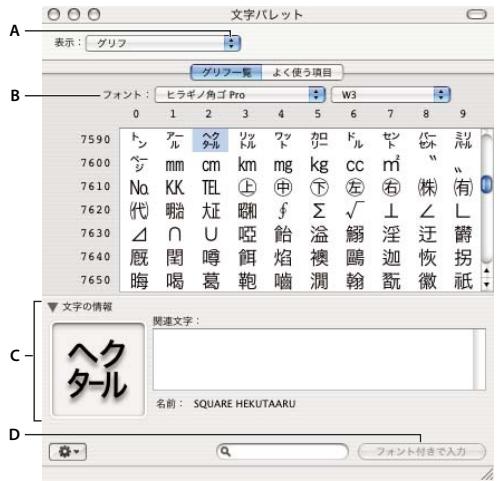
Task: Select the angle ∠ glyph
Action: (x=427, y=212)
